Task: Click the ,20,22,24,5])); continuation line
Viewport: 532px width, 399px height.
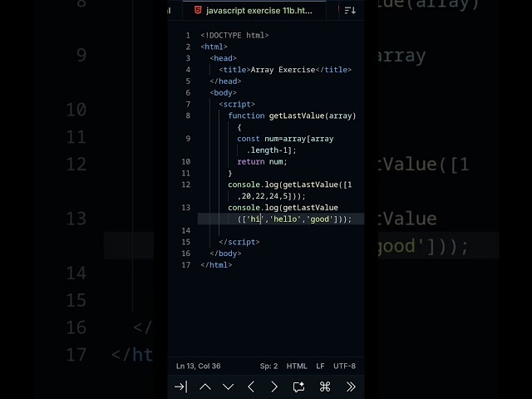Action: [x=272, y=196]
